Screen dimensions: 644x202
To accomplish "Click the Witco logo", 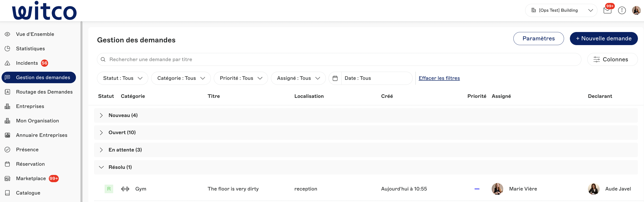I will (x=44, y=10).
